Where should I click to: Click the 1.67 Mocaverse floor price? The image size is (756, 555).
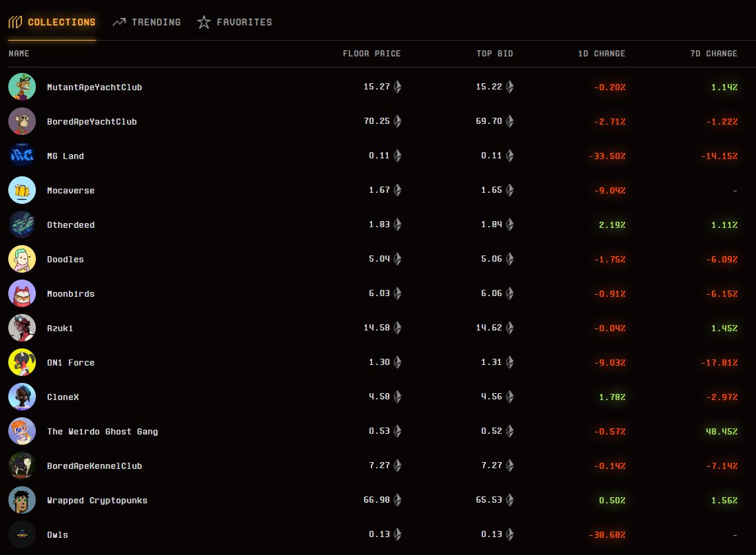pyautogui.click(x=380, y=190)
